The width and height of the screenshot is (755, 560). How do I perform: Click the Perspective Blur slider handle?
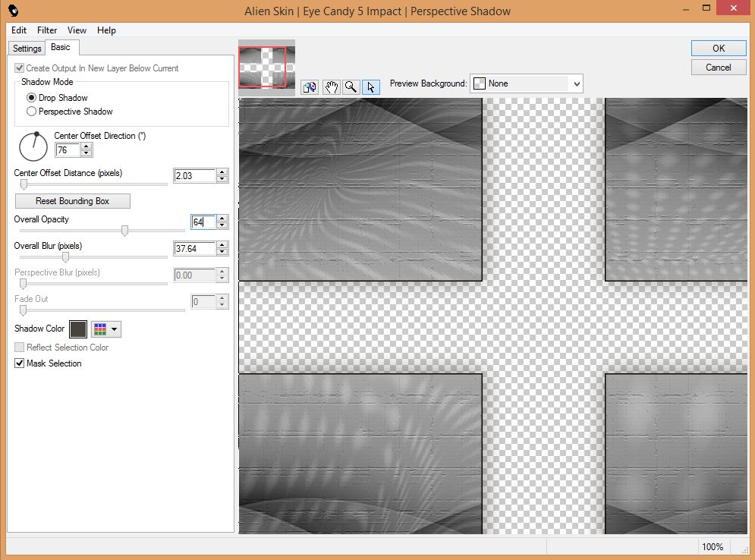pyautogui.click(x=23, y=284)
